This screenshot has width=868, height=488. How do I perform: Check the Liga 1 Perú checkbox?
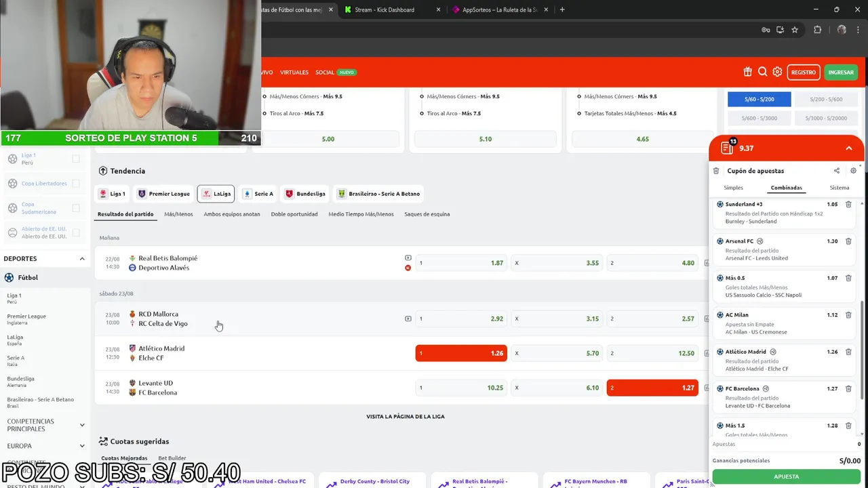76,159
